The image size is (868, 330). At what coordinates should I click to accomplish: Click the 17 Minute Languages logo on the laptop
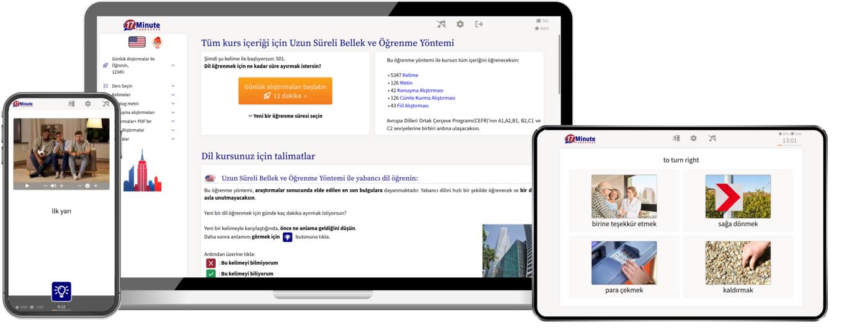coord(141,25)
